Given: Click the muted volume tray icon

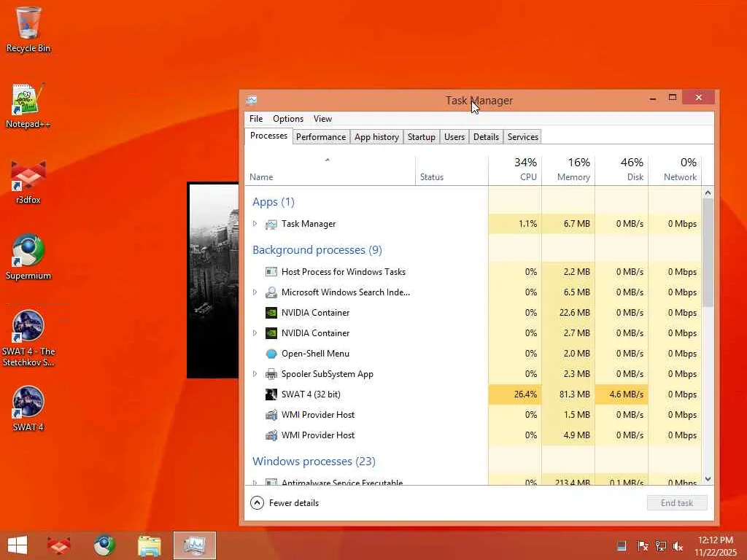Looking at the screenshot, I should [x=678, y=545].
